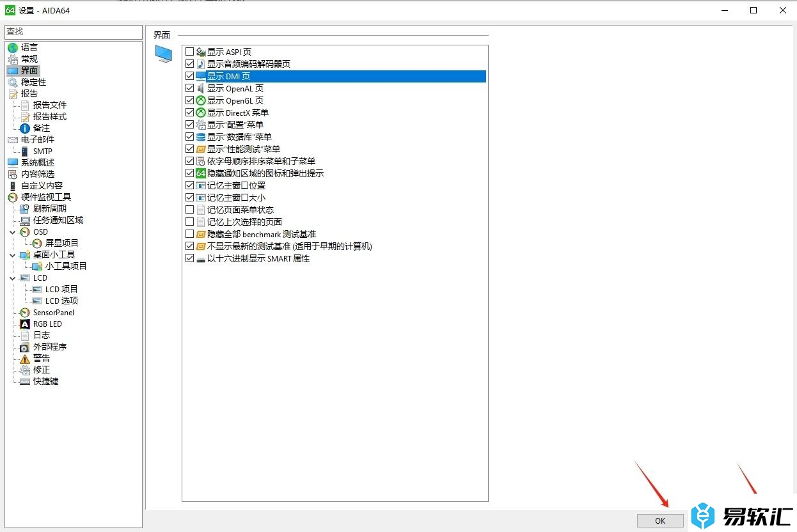Toggle the 显示 DMI 页 checkbox
Image resolution: width=797 pixels, height=532 pixels.
[189, 76]
